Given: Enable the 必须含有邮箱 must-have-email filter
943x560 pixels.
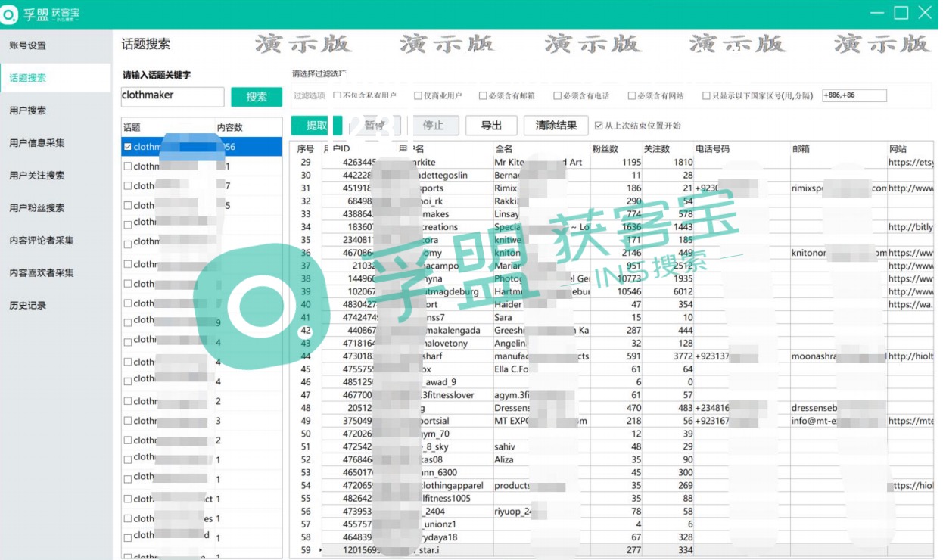Looking at the screenshot, I should pos(484,95).
